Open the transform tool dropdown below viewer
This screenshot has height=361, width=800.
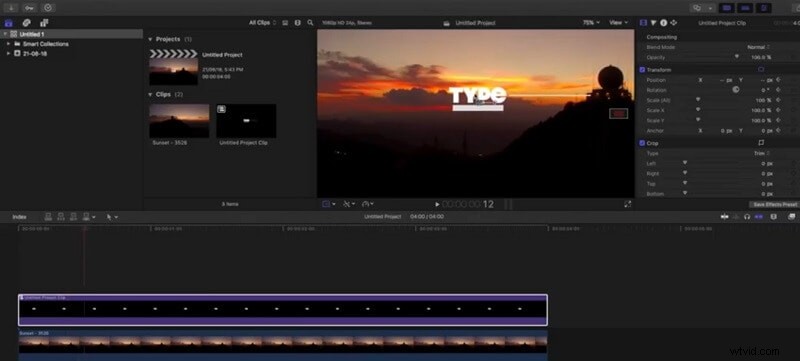click(x=329, y=204)
